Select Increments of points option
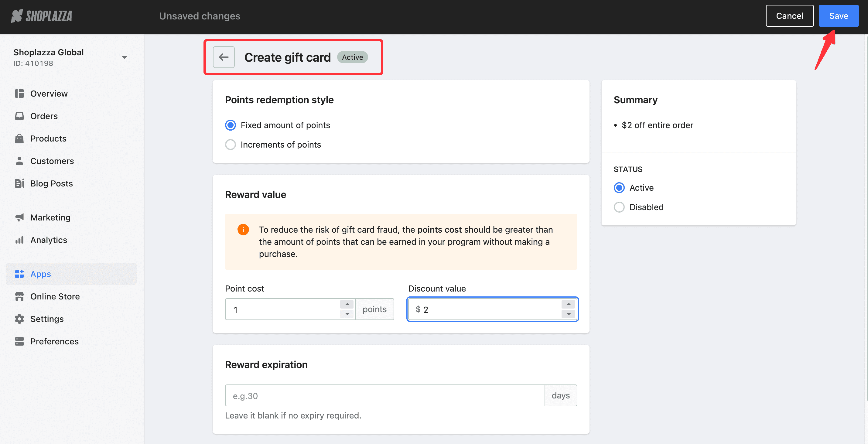868x444 pixels. 231,145
